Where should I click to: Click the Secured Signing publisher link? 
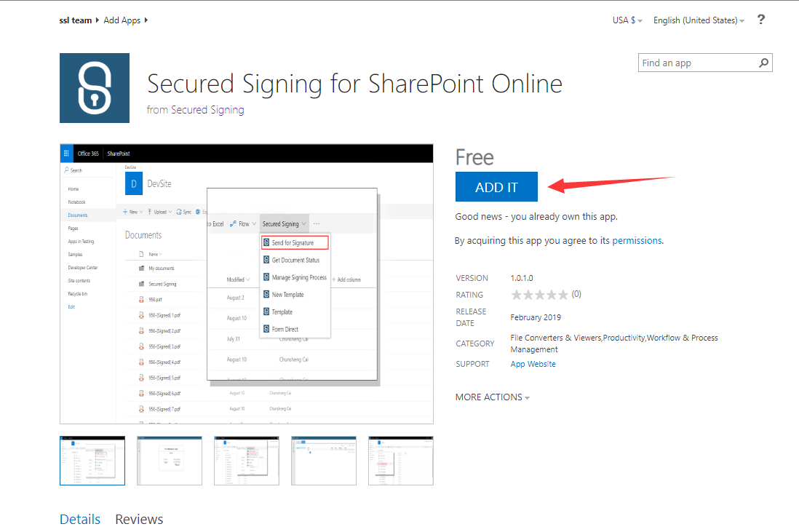207,110
